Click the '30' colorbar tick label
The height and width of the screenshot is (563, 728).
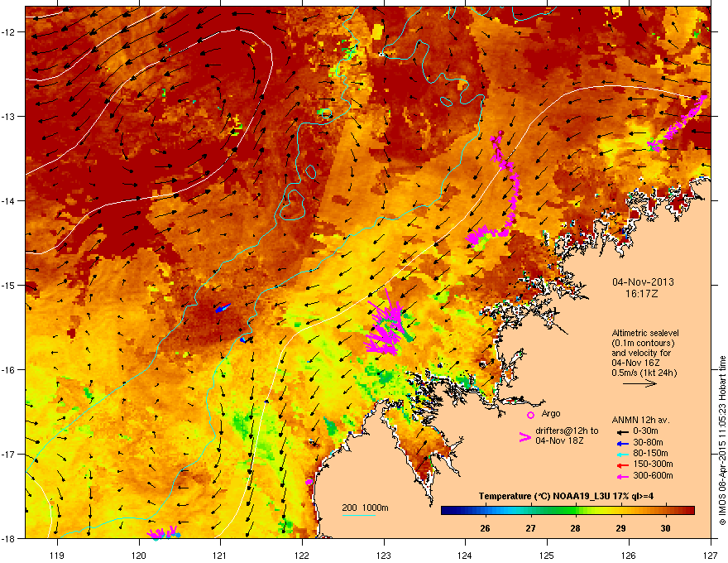click(x=666, y=528)
